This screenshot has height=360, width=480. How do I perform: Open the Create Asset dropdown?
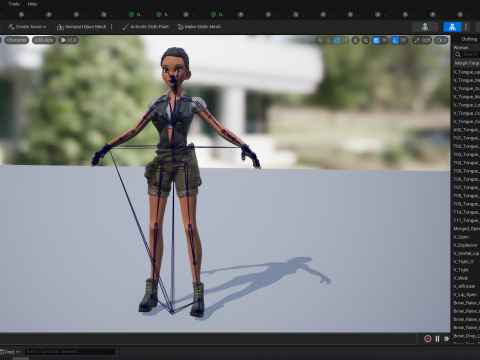click(27, 27)
